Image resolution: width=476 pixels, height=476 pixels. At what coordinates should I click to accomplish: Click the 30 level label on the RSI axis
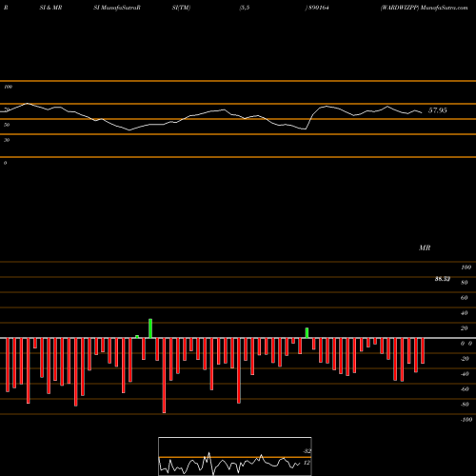point(7,140)
